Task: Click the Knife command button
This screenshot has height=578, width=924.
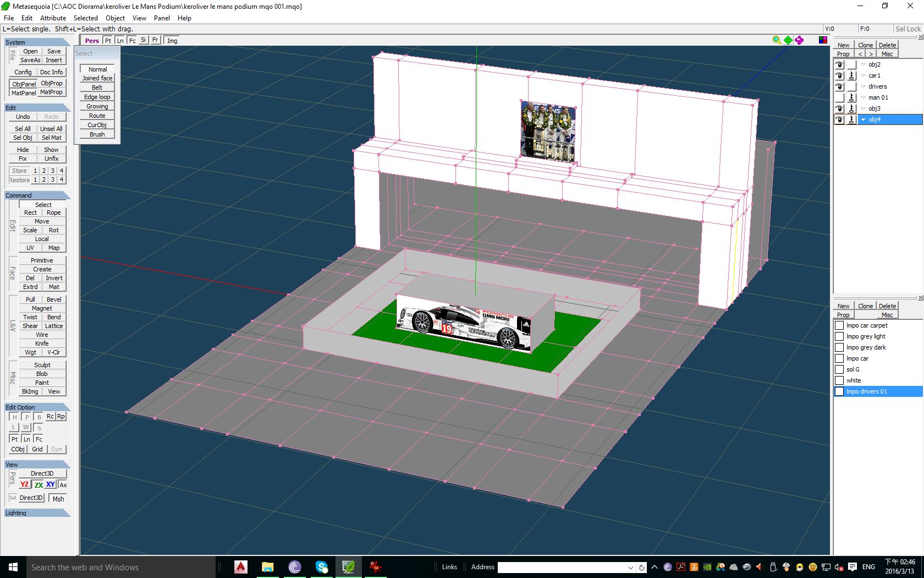Action: 42,343
